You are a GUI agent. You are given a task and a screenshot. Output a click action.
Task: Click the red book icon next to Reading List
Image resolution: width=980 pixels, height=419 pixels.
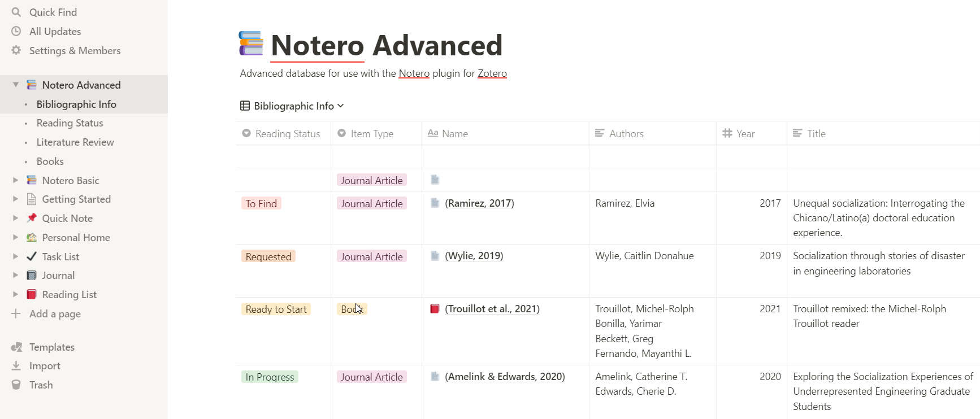(32, 294)
